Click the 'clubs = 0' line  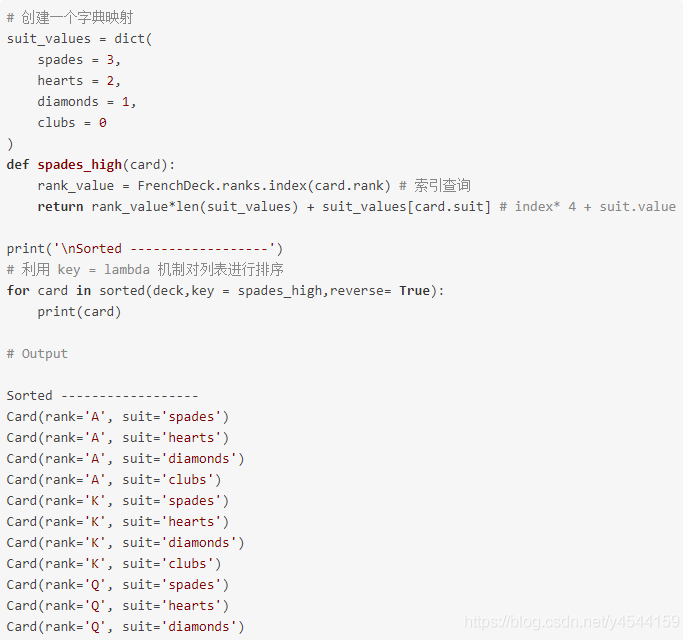tap(72, 123)
